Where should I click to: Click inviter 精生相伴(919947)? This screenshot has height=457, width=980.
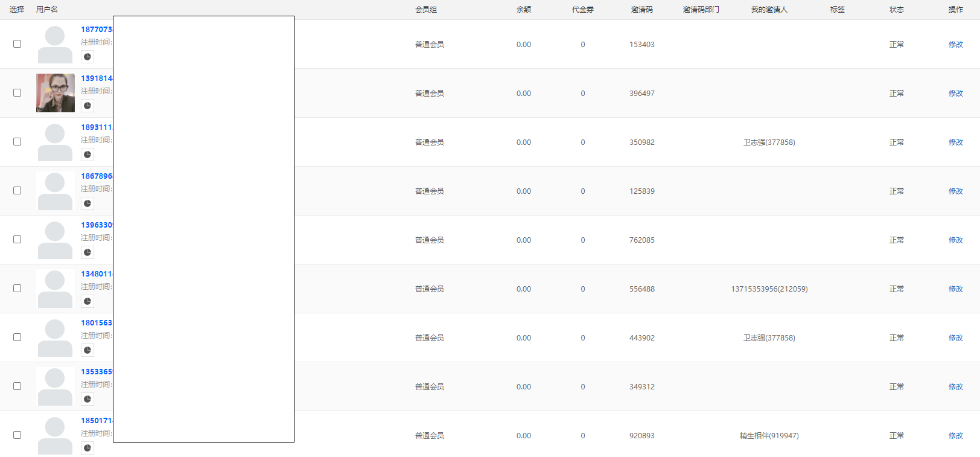(769, 436)
